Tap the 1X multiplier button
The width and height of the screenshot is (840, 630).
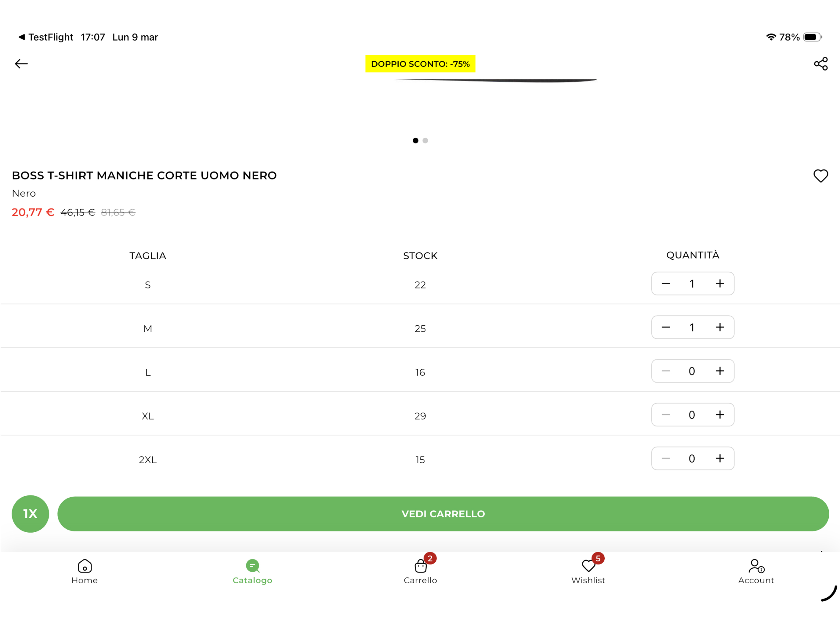pos(31,514)
